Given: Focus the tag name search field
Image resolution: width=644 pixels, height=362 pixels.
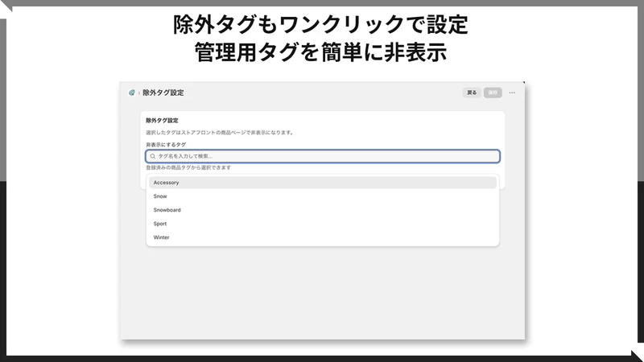Looking at the screenshot, I should (x=323, y=156).
